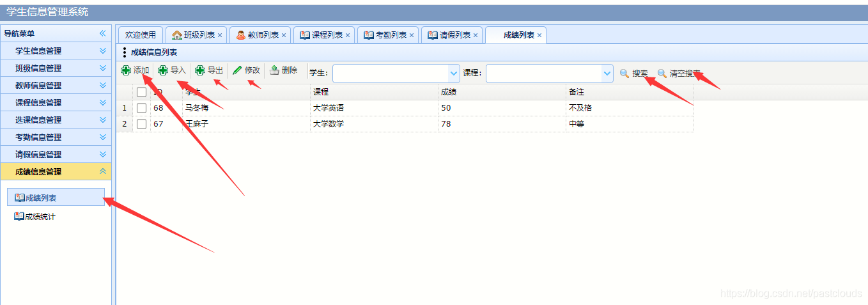
Task: Open 成绩统计 from the sidebar
Action: pyautogui.click(x=40, y=217)
